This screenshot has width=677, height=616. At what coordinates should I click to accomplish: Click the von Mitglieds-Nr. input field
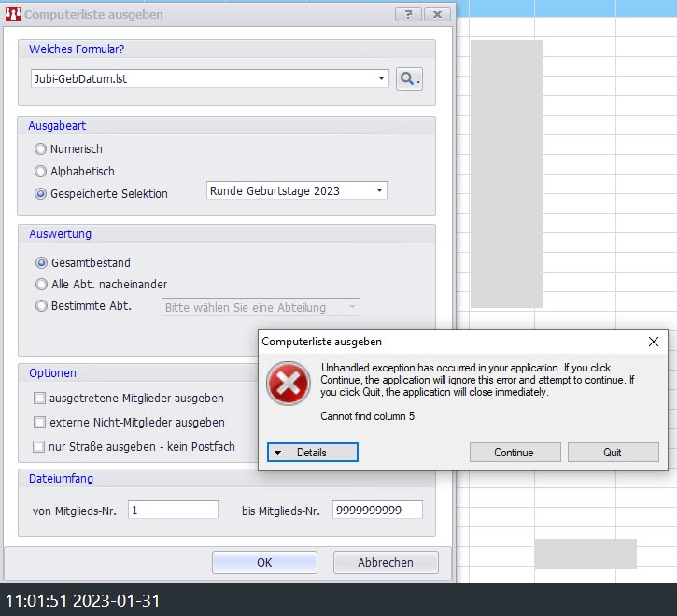click(173, 511)
